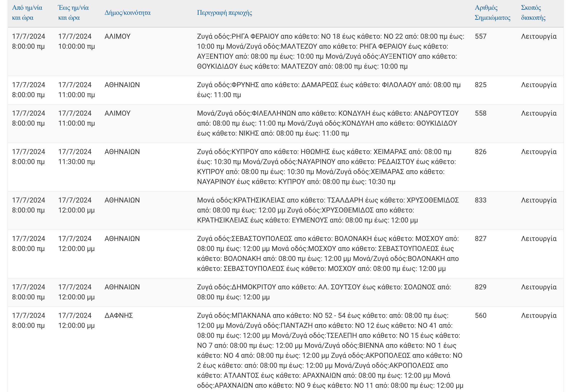Select note number 557 cell
Viewport: 572px width, 392px height.
(x=481, y=36)
